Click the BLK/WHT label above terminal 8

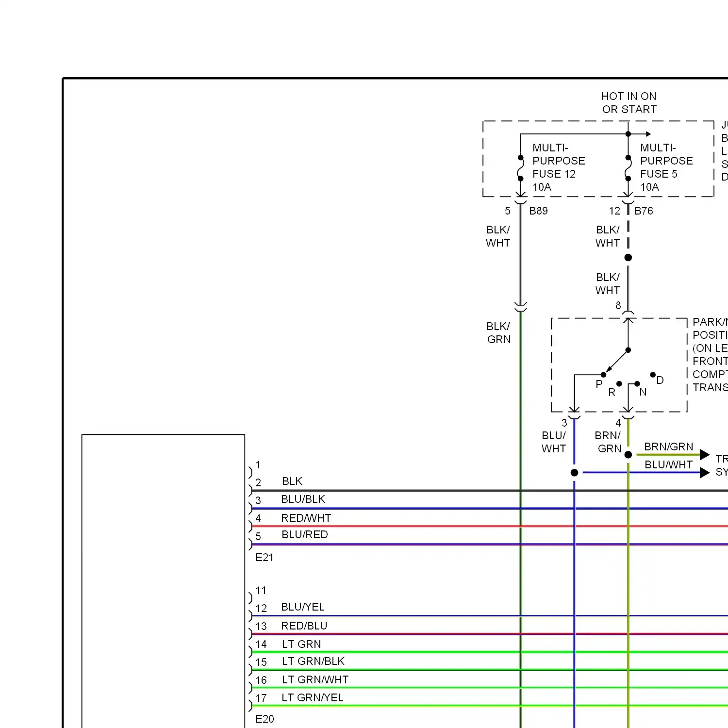(608, 284)
